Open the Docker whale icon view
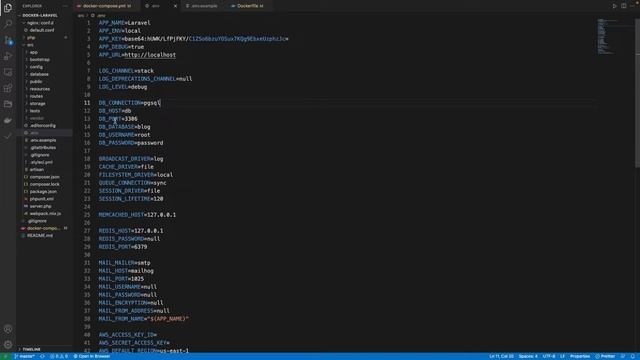 click(8, 120)
